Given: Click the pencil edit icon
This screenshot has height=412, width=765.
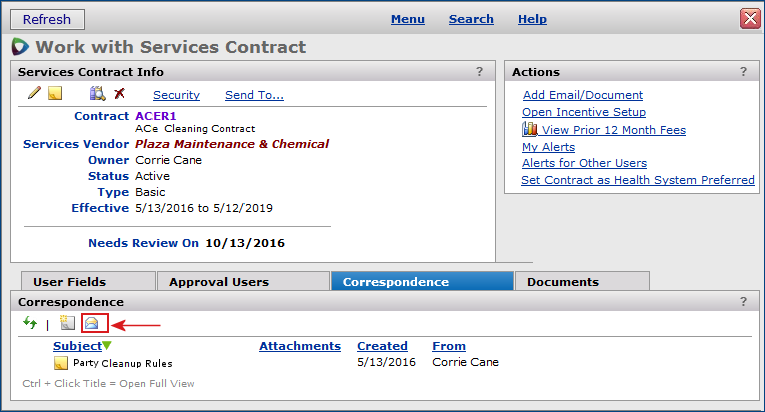Looking at the screenshot, I should (34, 94).
